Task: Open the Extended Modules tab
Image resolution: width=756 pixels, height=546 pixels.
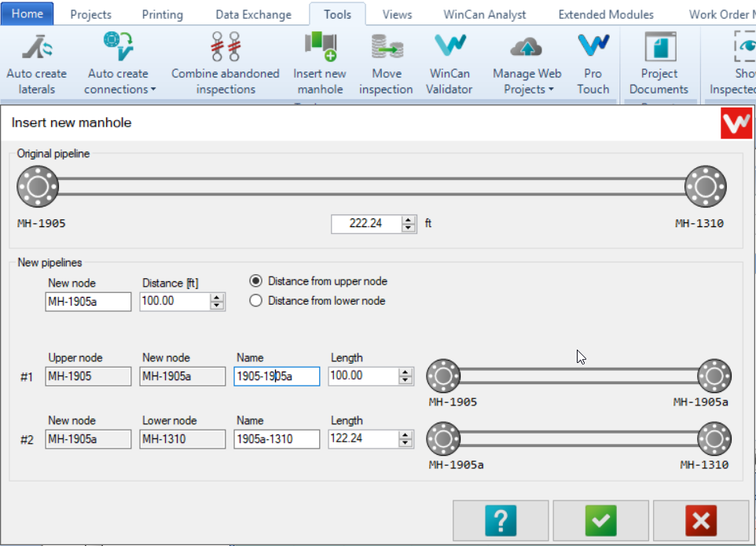Action: tap(606, 14)
